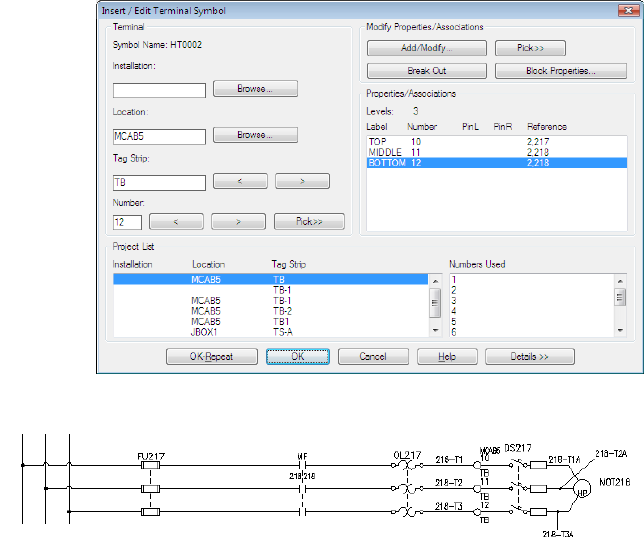Select MCAB5 TB-1 row in Project List
Image resolution: width=644 pixels, height=545 pixels.
point(270,301)
